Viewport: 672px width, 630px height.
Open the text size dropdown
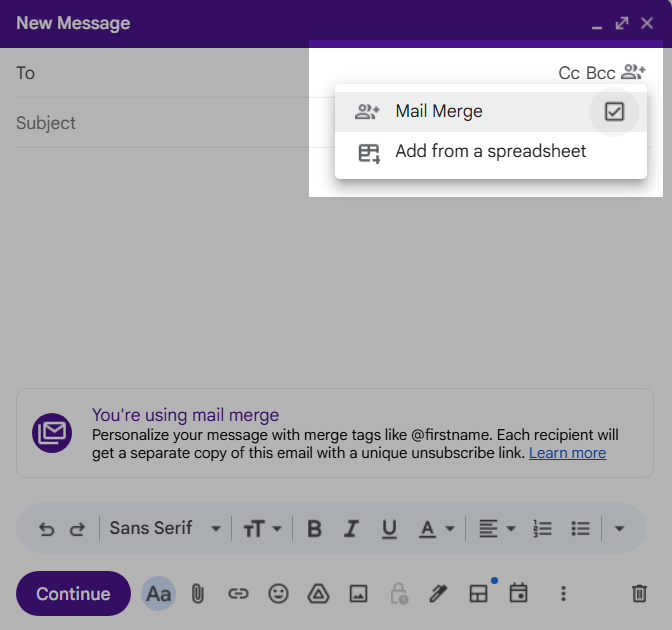coord(262,528)
